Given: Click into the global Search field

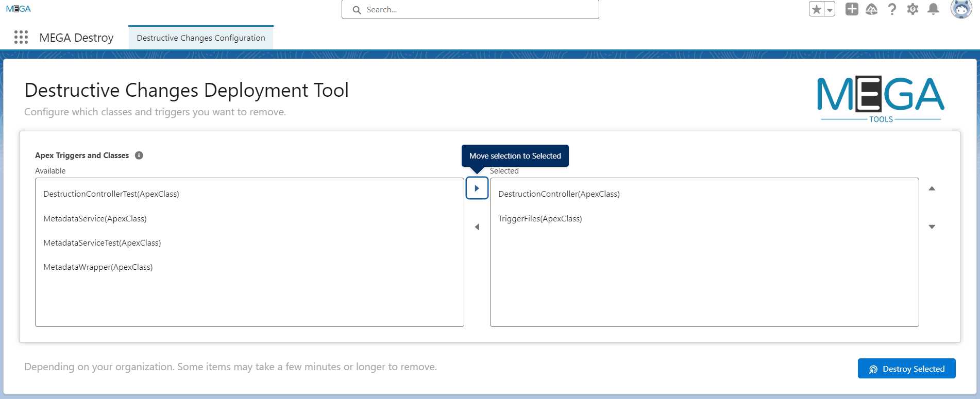Looking at the screenshot, I should pyautogui.click(x=470, y=9).
